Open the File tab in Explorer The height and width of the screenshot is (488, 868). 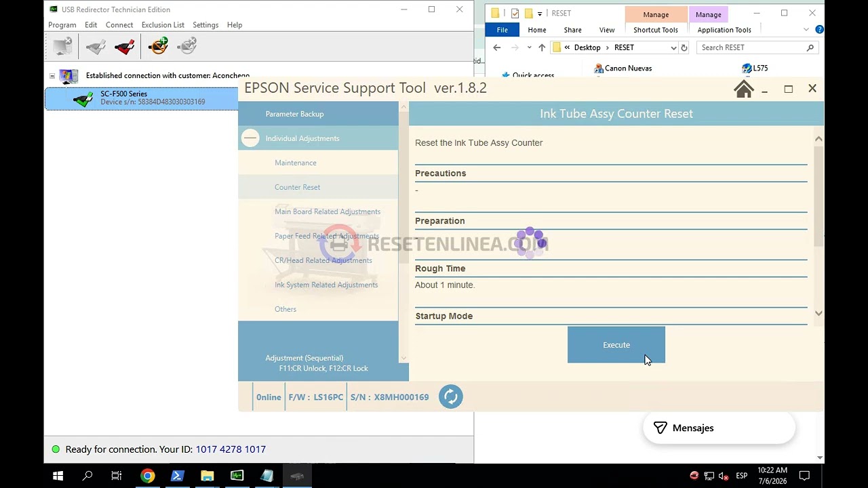point(502,30)
